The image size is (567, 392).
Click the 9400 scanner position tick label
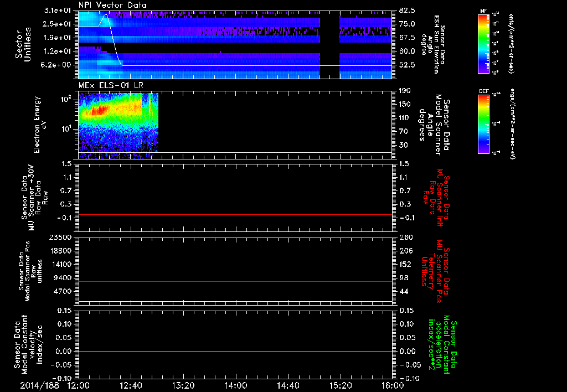(62, 278)
